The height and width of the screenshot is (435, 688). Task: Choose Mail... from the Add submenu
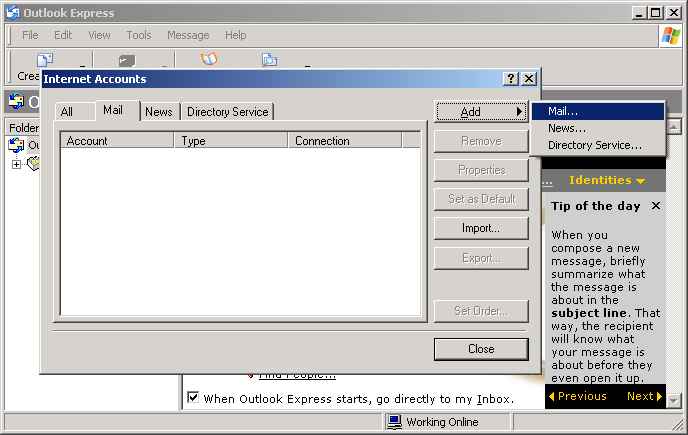coord(598,111)
